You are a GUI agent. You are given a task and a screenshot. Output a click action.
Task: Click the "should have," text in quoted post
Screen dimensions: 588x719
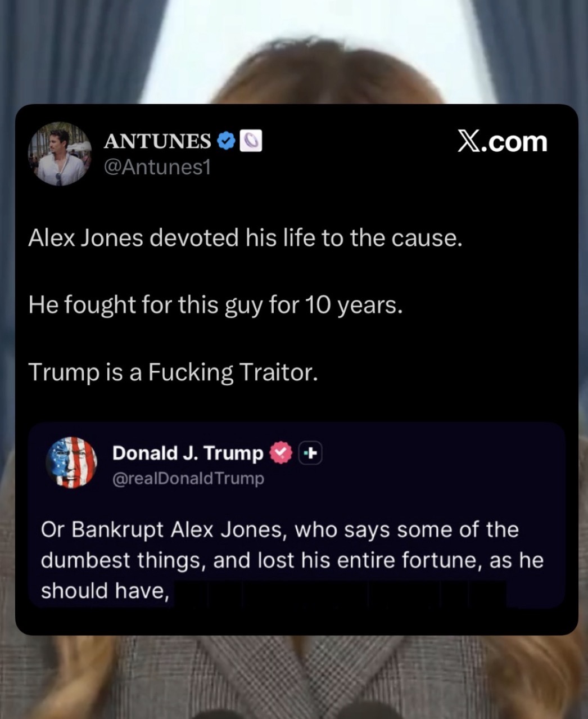[x=105, y=591]
